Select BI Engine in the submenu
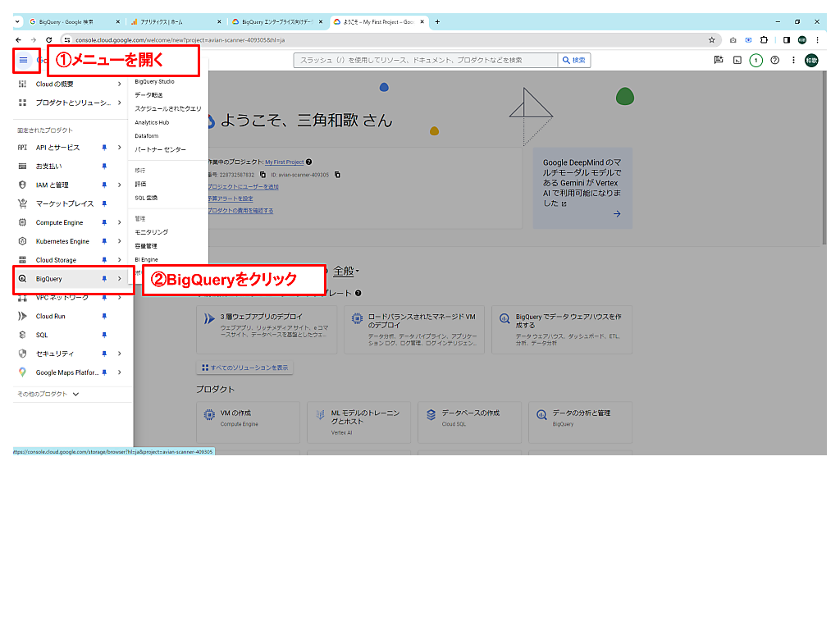 click(x=146, y=259)
